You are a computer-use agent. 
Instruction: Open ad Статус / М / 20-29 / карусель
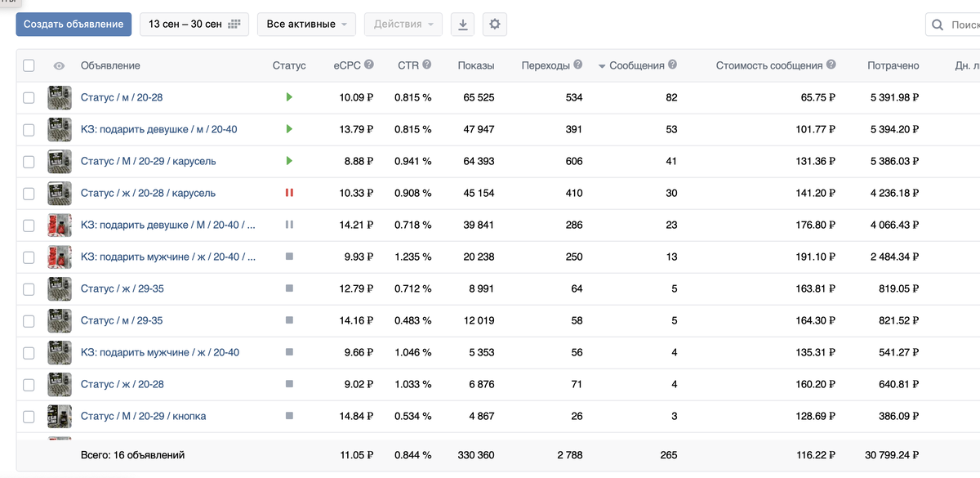point(149,161)
